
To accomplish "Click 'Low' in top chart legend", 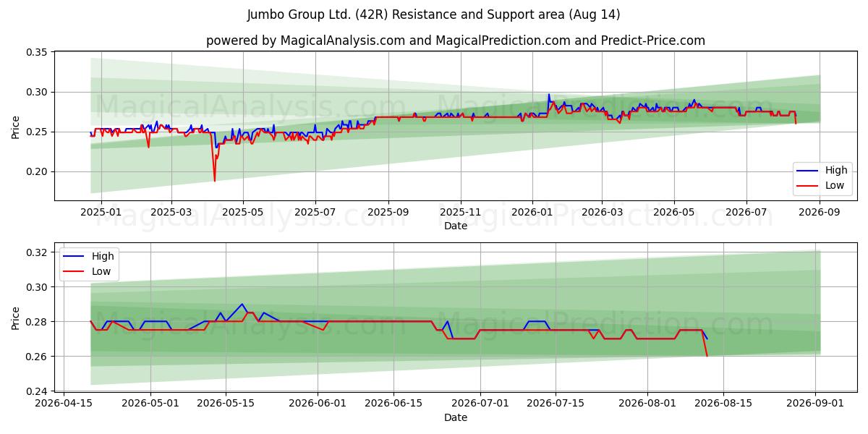I will [835, 185].
